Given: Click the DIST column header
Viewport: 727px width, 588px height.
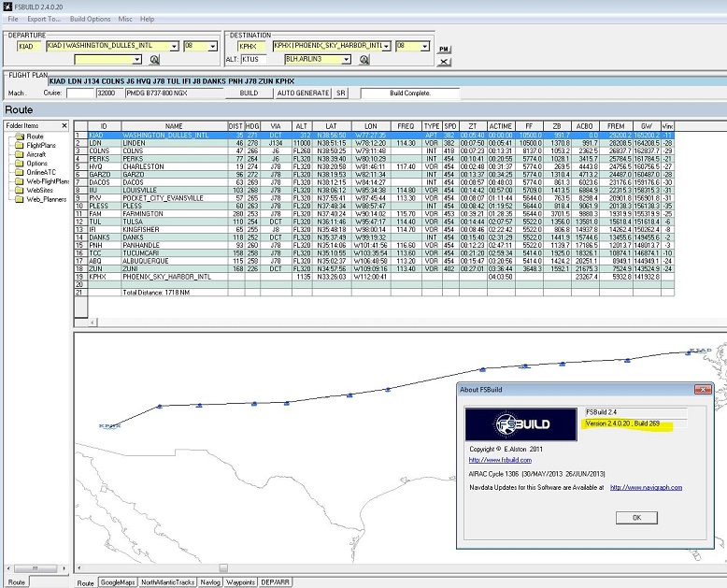Looking at the screenshot, I should pyautogui.click(x=235, y=126).
